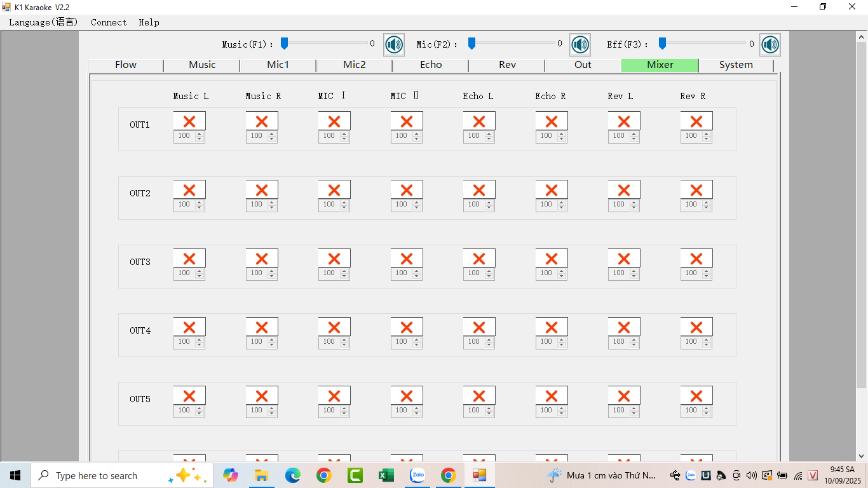Click the OUT2 Rev L value field
868x488 pixels.
(618, 205)
